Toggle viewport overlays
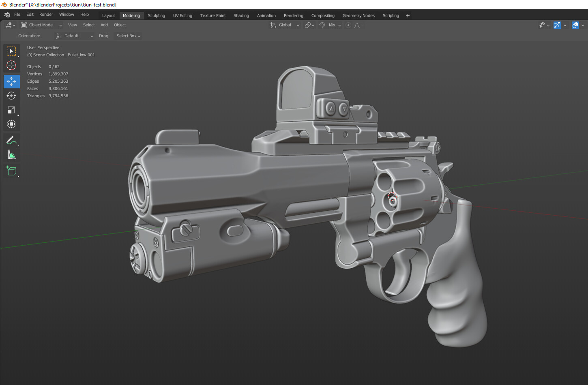 575,25
